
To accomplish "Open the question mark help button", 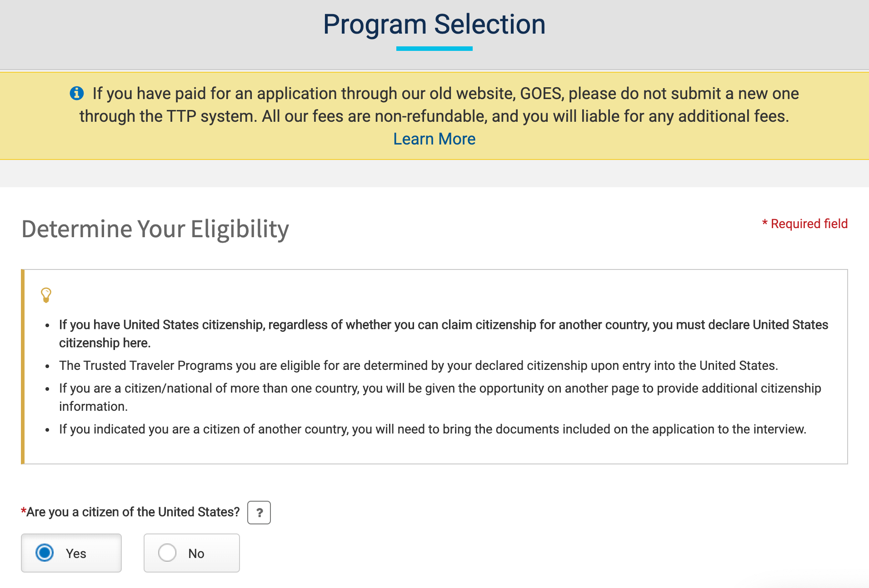I will coord(259,513).
